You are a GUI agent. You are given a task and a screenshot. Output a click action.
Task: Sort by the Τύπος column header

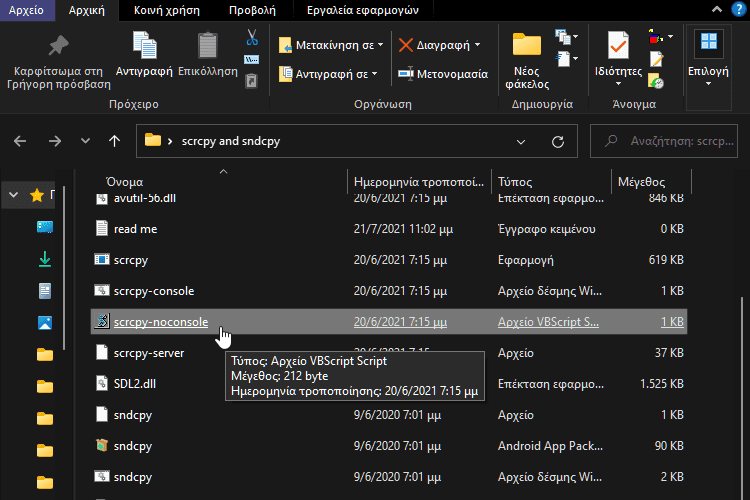[515, 182]
